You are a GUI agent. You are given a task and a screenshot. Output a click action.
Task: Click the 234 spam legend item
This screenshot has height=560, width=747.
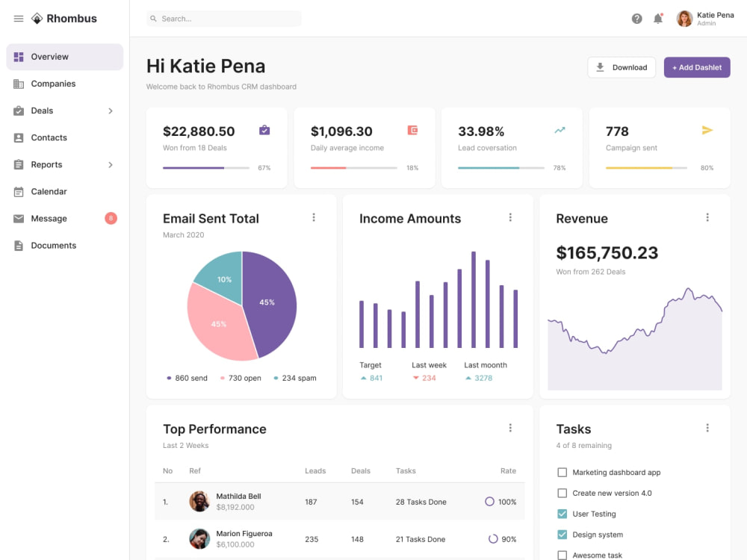click(295, 378)
